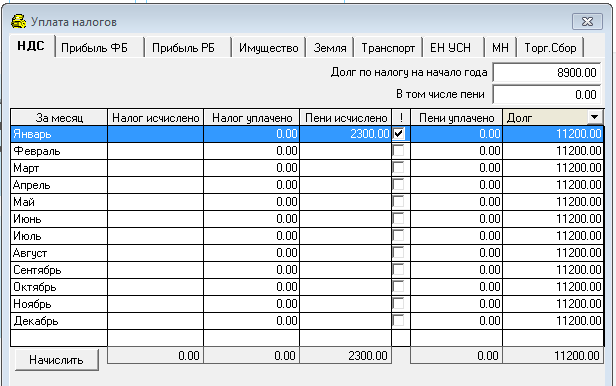Select the Май row label
The height and width of the screenshot is (386, 616).
click(24, 202)
